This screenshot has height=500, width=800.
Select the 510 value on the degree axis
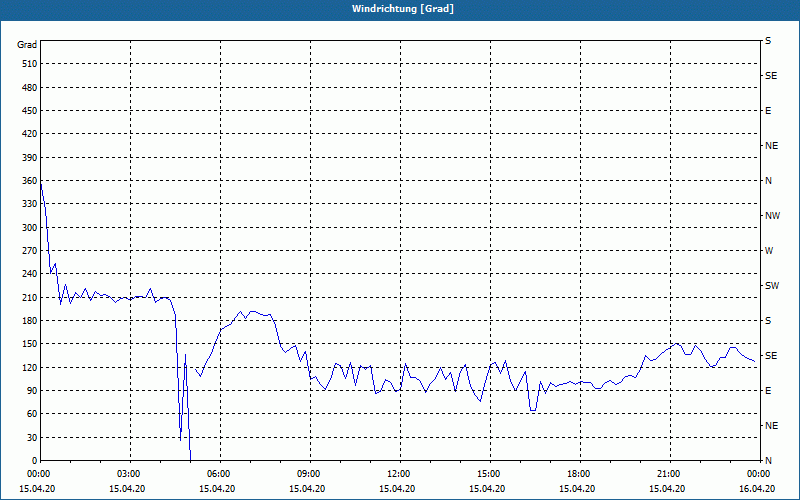(x=30, y=64)
